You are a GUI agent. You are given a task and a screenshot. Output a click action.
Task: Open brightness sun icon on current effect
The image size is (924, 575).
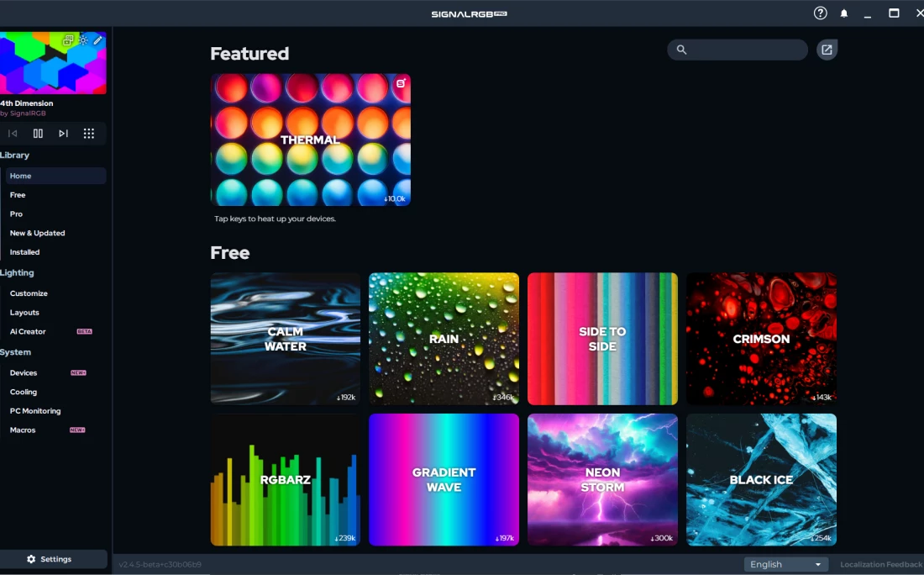(x=83, y=40)
